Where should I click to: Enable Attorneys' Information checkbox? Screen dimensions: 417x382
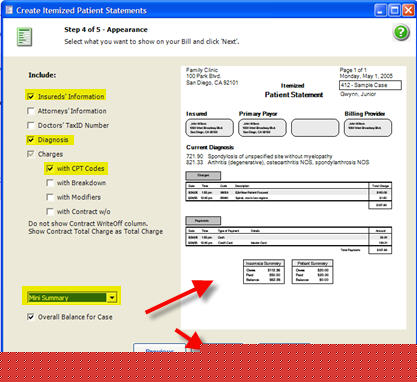tap(31, 111)
